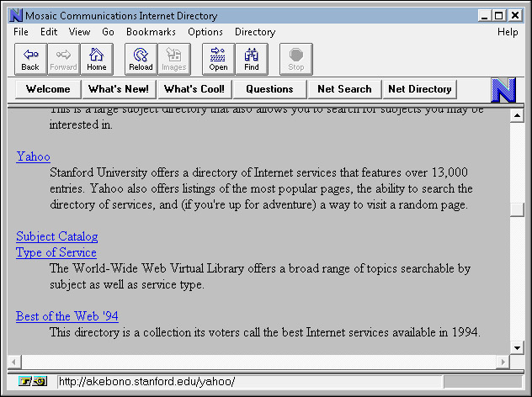Click the Net Search button
This screenshot has height=397, width=532.
click(x=344, y=89)
